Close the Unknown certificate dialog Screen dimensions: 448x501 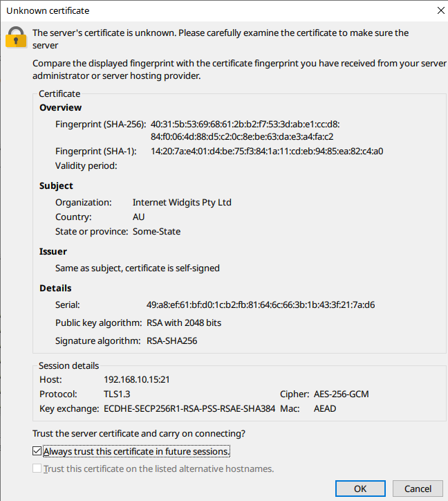coord(441,10)
